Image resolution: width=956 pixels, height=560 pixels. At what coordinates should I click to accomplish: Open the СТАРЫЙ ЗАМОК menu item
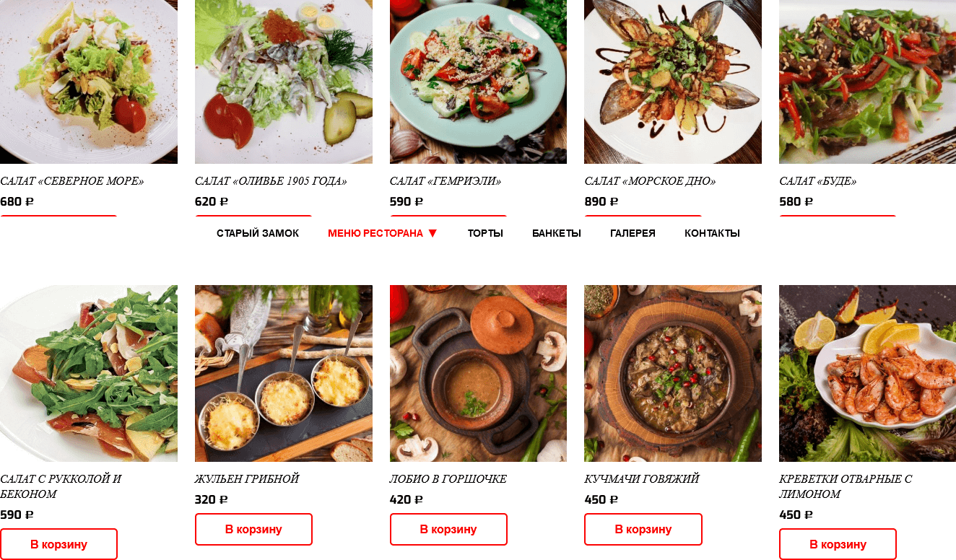tap(258, 233)
